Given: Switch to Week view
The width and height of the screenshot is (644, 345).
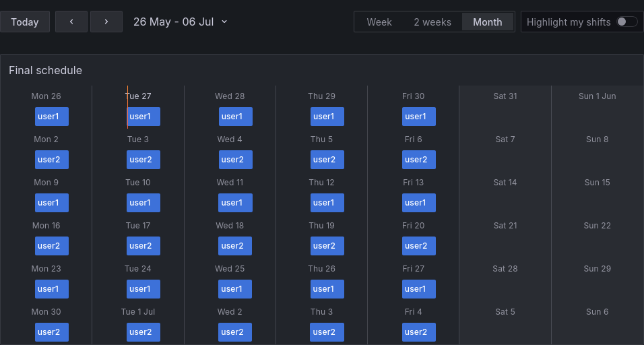Looking at the screenshot, I should (x=379, y=22).
